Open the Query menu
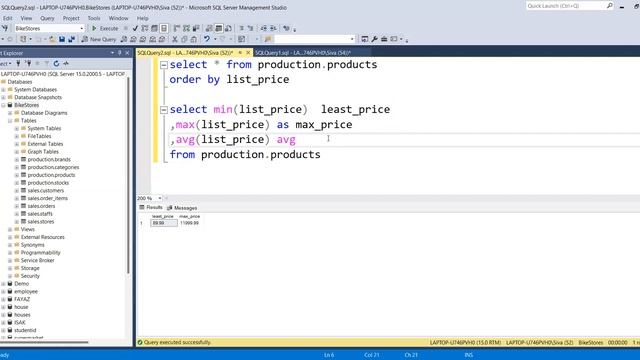The image size is (640, 360). click(47, 18)
